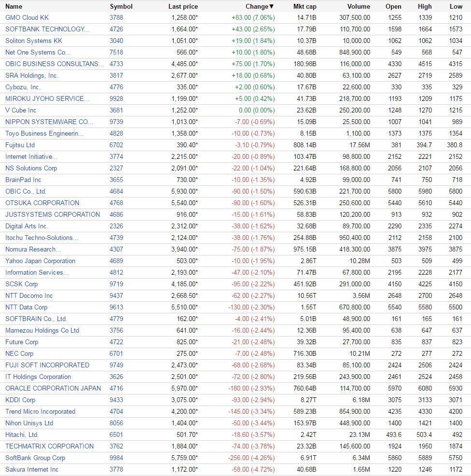471x476 pixels.
Task: Open FUJI SOFT INCORPORATED link
Action: (x=47, y=365)
